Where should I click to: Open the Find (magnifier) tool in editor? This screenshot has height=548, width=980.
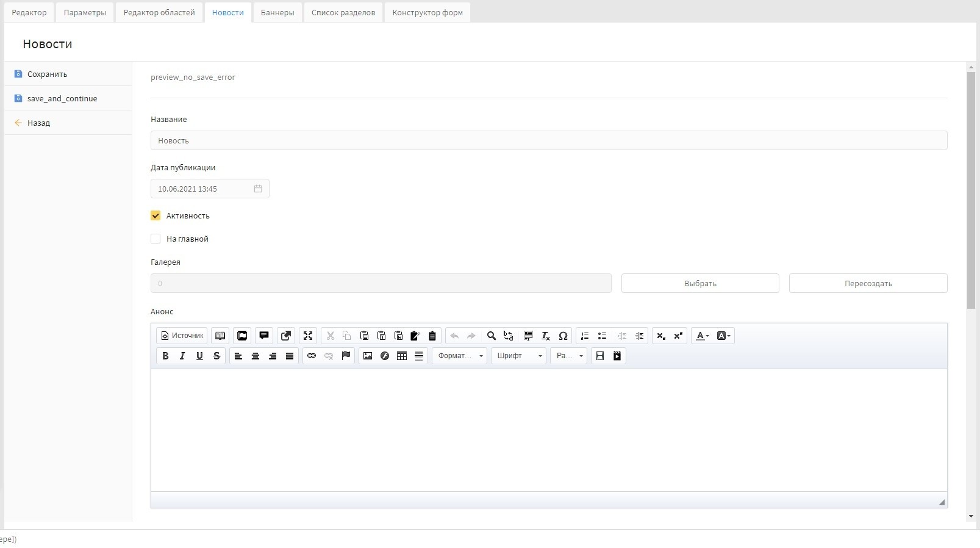491,336
